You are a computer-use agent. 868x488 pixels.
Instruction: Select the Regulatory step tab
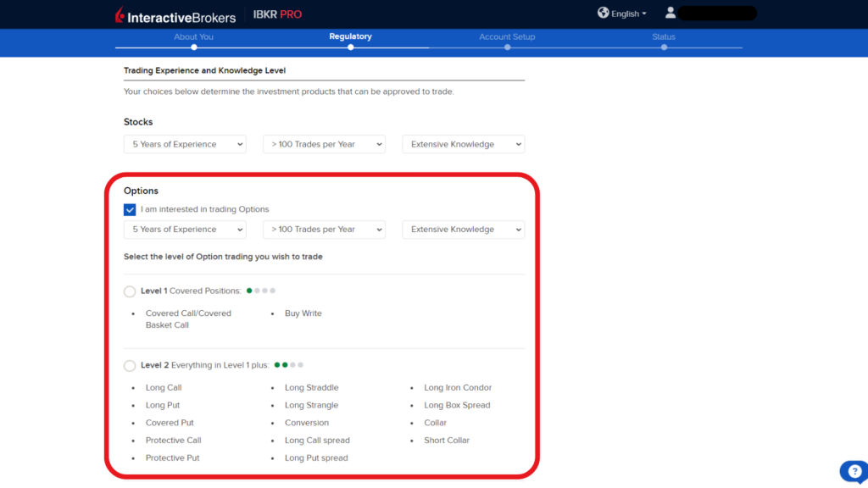[x=350, y=36]
